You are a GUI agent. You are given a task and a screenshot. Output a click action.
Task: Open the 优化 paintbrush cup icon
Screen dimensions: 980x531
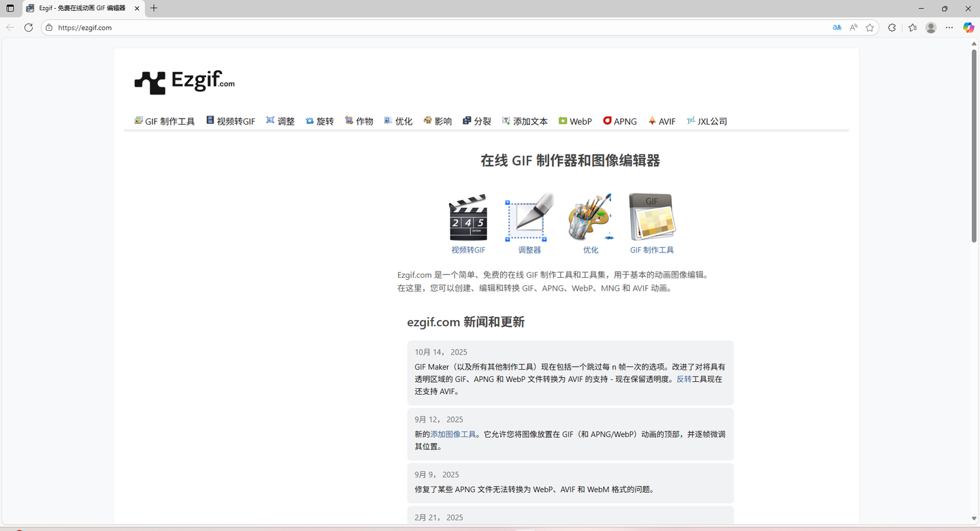click(x=590, y=217)
